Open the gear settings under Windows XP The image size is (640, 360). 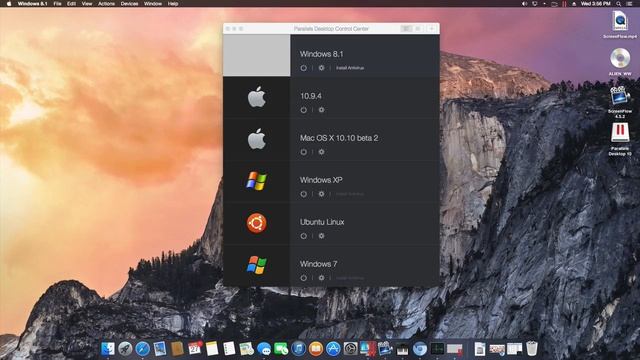322,194
